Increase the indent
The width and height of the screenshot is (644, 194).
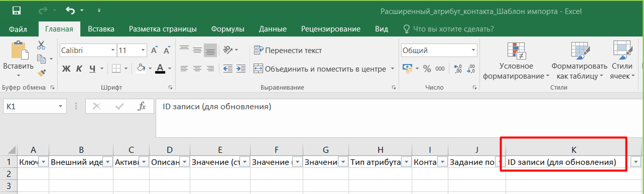241,69
